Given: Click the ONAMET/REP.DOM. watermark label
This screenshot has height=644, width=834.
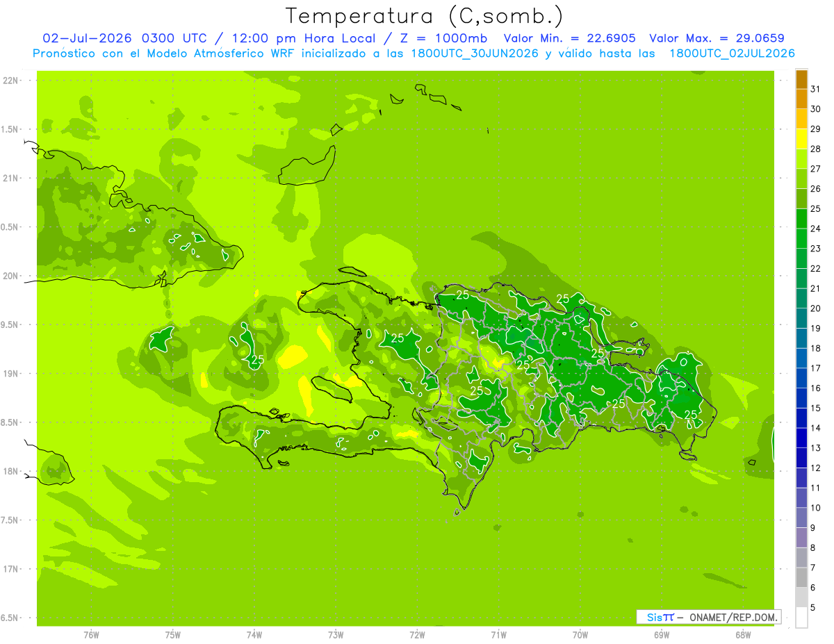Looking at the screenshot, I should click(x=733, y=617).
